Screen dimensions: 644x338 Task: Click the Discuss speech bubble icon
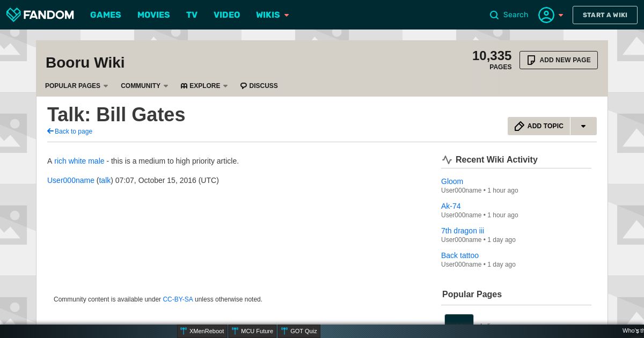click(x=244, y=86)
